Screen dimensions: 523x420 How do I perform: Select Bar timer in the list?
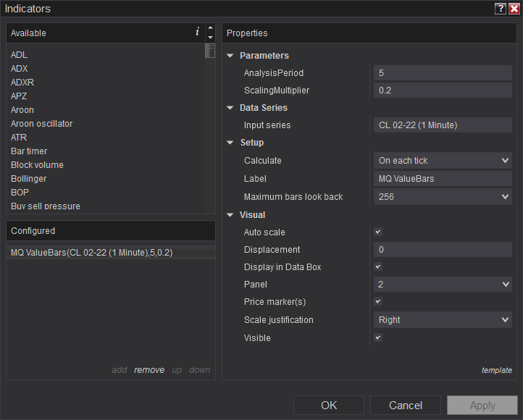(x=29, y=151)
